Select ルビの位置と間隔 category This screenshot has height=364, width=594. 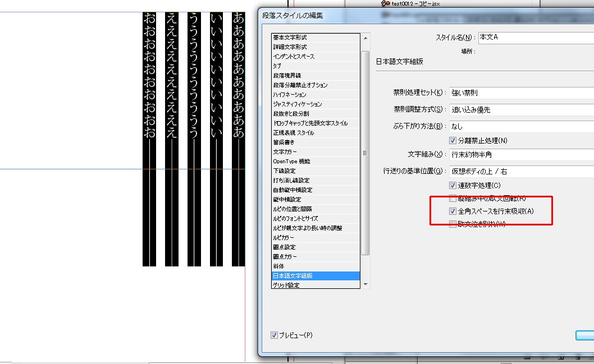click(x=316, y=209)
